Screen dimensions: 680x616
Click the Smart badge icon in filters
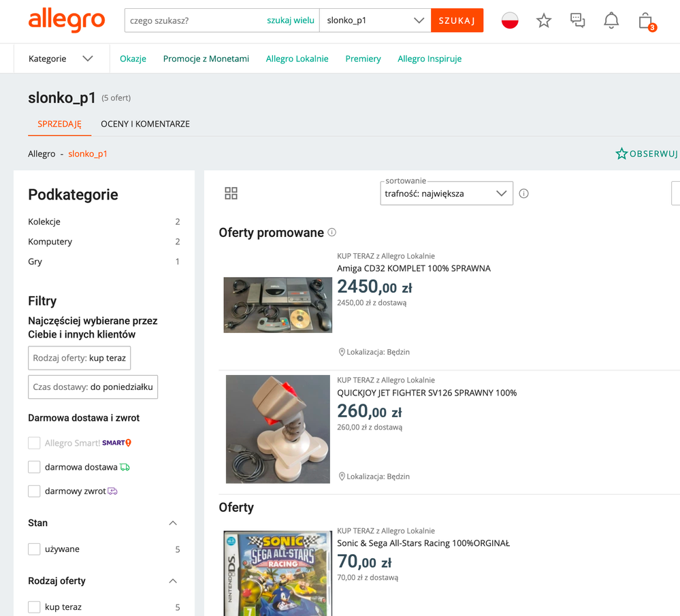(x=116, y=443)
